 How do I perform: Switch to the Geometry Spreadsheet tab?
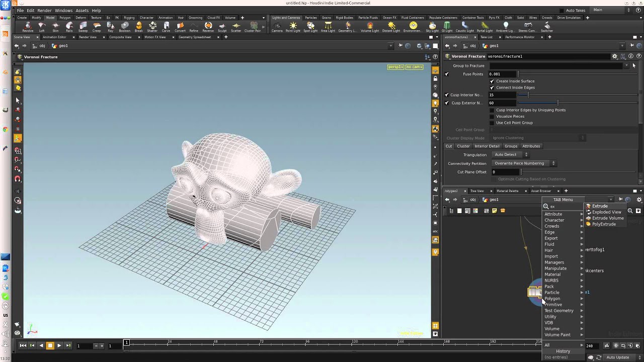point(195,37)
